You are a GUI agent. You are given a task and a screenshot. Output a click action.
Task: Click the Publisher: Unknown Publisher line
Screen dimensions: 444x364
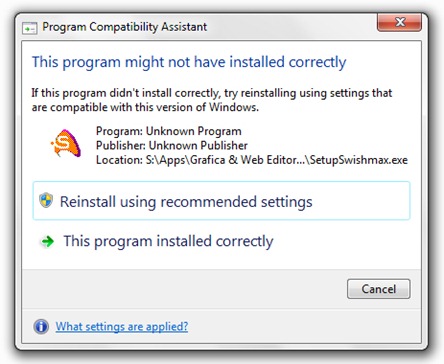172,145
